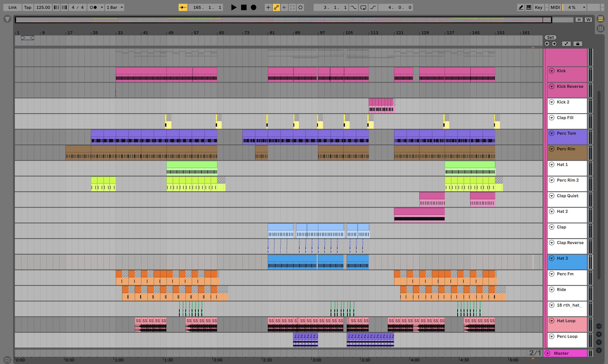Unfold the Clap FIll track
The height and width of the screenshot is (364, 608).
(551, 117)
